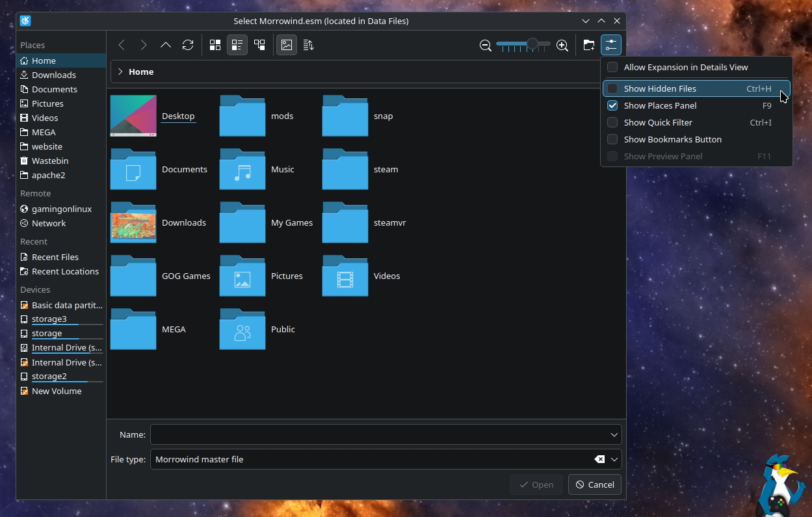Screen dimensions: 812x517
Task: Click the icon size zoom slider
Action: (x=523, y=44)
